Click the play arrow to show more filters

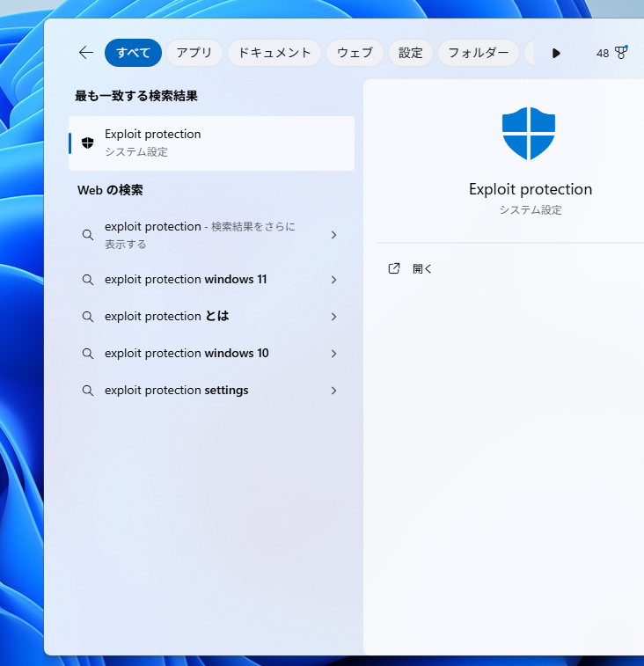556,53
